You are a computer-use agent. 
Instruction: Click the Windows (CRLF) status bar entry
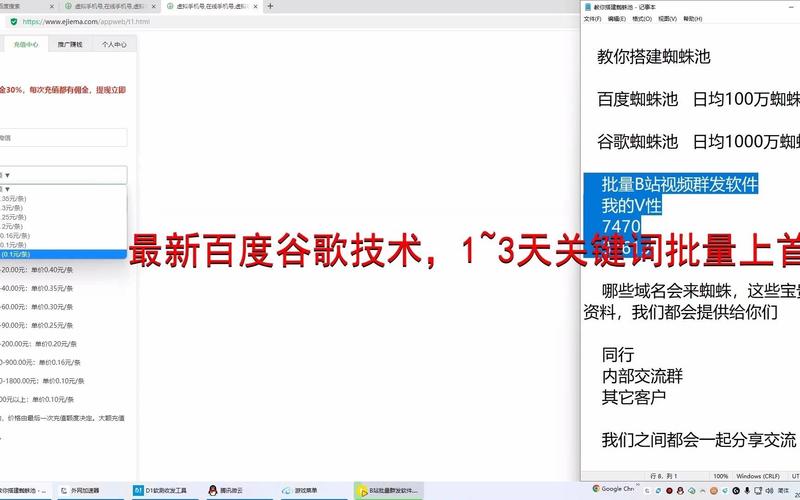pyautogui.click(x=758, y=476)
